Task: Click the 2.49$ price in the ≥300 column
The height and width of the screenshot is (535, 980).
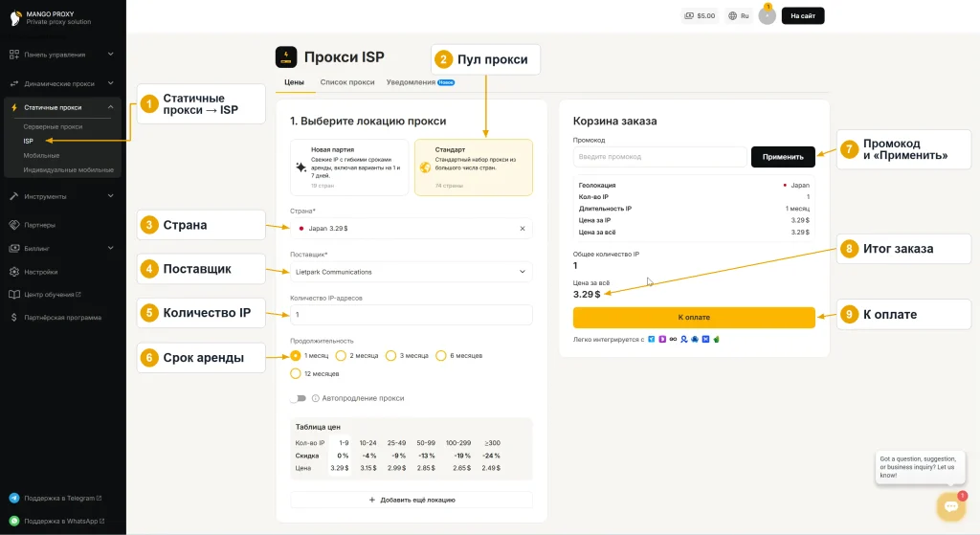Action: click(491, 467)
